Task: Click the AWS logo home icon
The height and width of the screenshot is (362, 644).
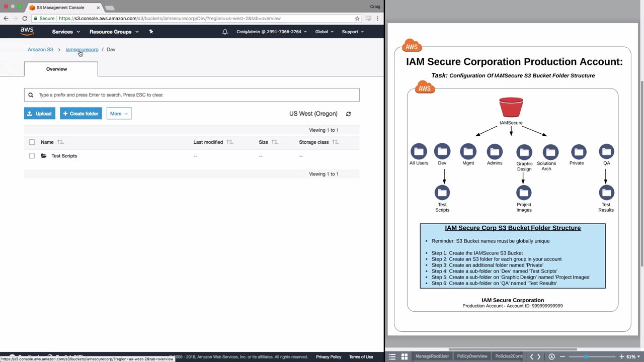Action: 27,31
